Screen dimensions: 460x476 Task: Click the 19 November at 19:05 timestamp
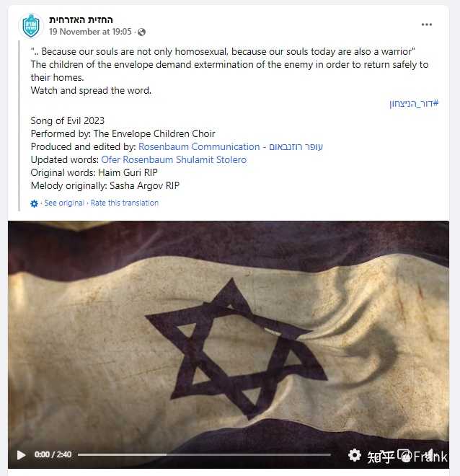(90, 32)
